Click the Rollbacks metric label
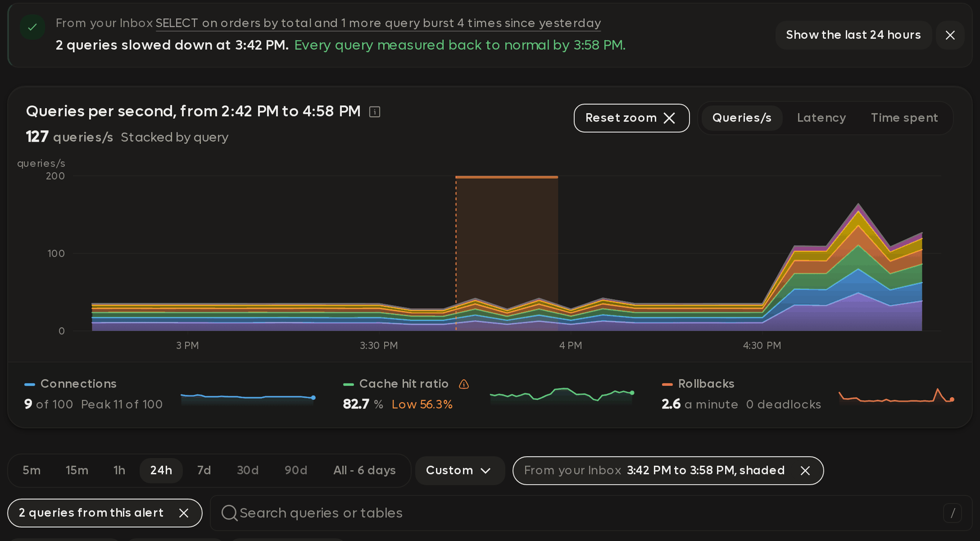The width and height of the screenshot is (980, 541). pos(706,384)
